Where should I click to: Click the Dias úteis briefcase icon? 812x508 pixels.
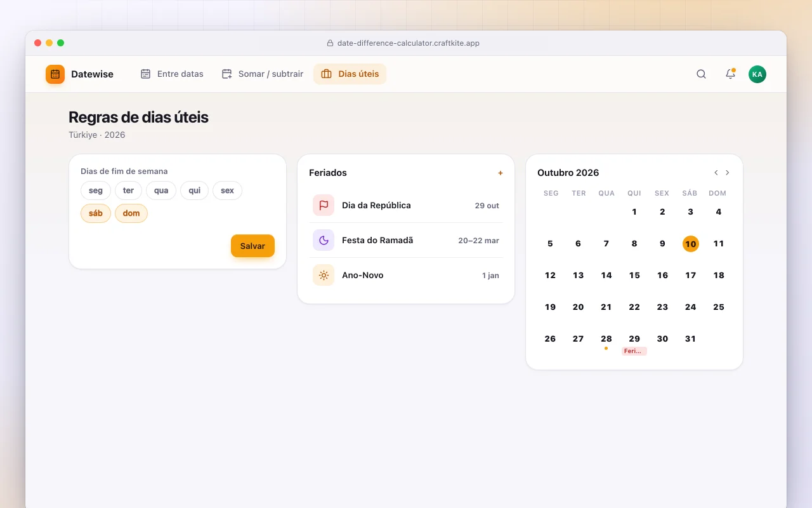coord(326,74)
